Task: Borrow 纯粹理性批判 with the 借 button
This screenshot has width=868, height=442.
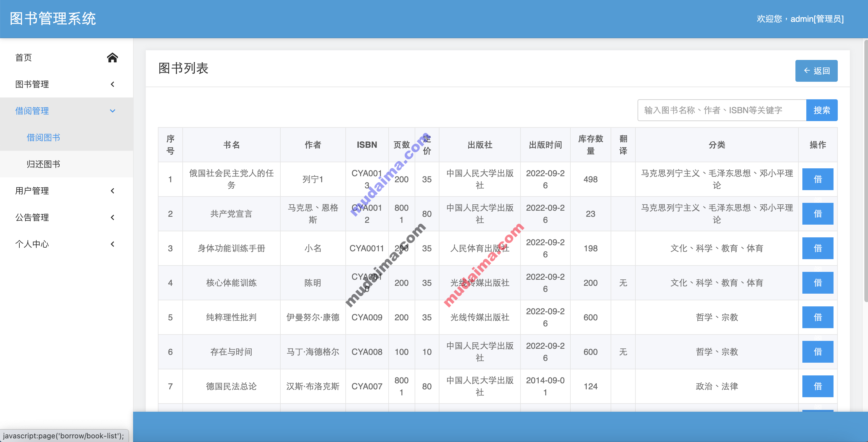Action: click(x=817, y=317)
